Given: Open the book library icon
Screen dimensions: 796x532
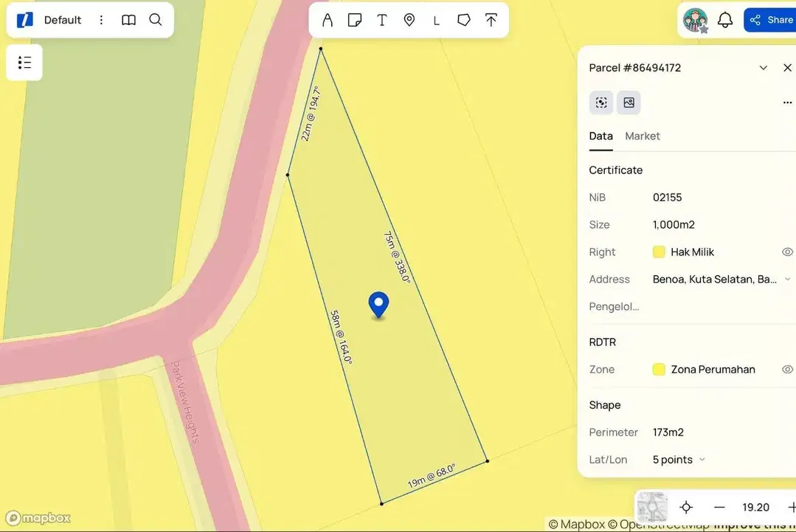Looking at the screenshot, I should click(129, 20).
